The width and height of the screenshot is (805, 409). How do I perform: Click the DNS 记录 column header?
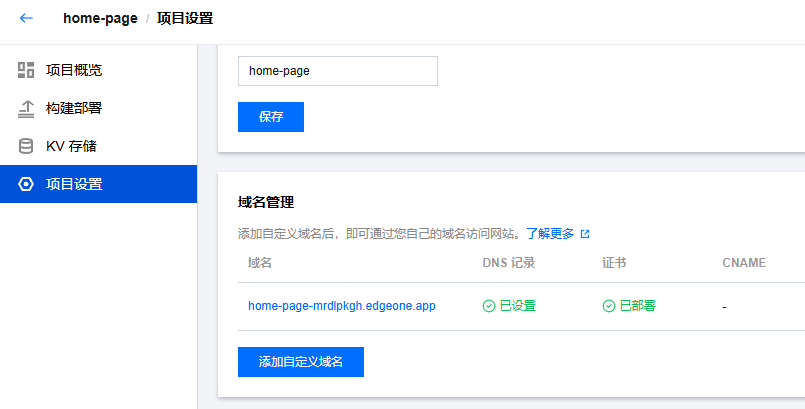pyautogui.click(x=509, y=263)
